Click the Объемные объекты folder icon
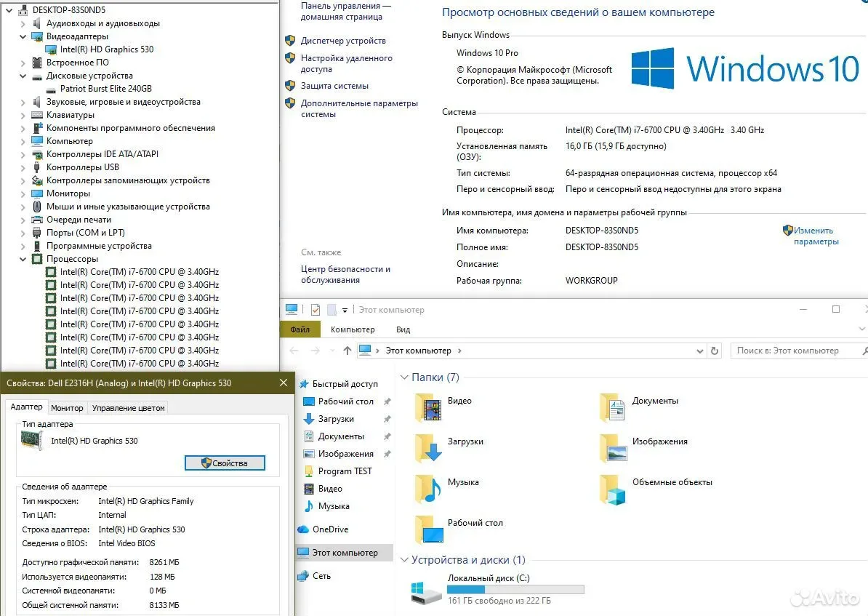 pyautogui.click(x=614, y=489)
